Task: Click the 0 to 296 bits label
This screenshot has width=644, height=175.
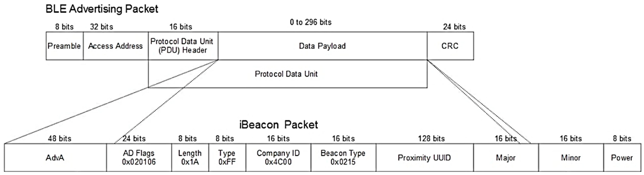Action: (x=311, y=22)
